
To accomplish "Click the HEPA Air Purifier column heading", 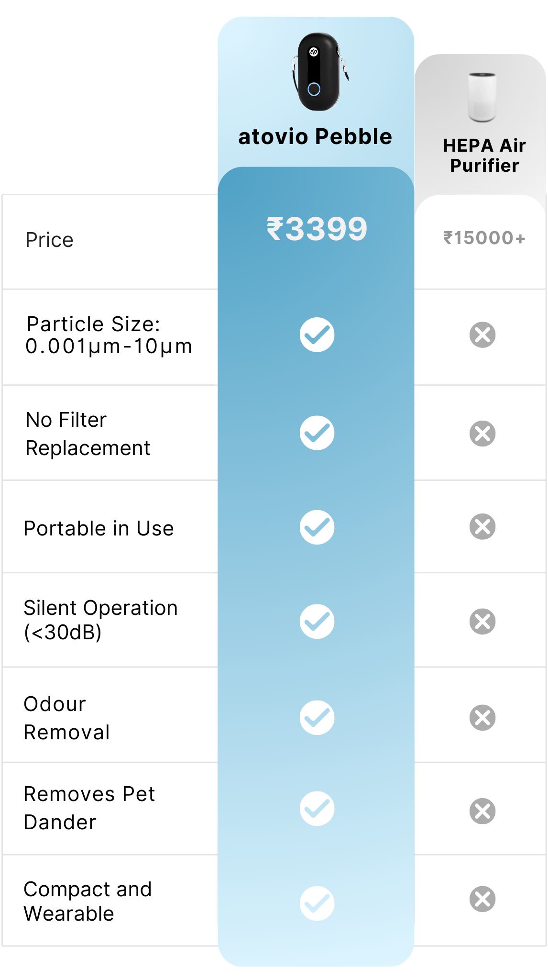I will point(484,156).
